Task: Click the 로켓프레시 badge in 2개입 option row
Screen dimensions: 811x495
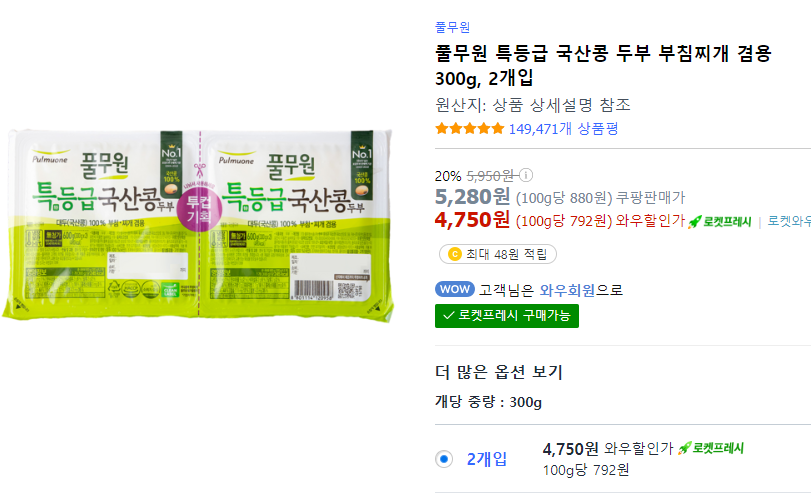Action: tap(711, 448)
